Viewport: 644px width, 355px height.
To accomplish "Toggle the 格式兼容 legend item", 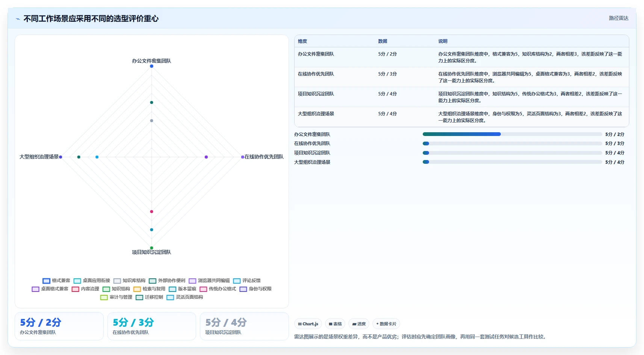I will coord(57,281).
